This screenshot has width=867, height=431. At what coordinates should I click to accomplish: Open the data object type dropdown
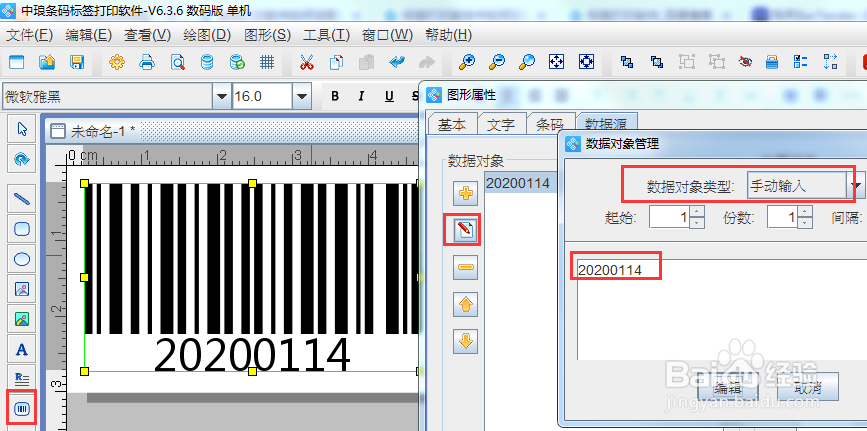pyautogui.click(x=856, y=186)
